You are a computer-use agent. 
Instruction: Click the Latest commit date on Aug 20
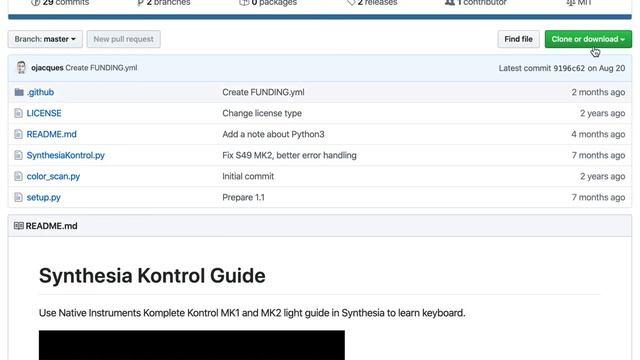(606, 68)
